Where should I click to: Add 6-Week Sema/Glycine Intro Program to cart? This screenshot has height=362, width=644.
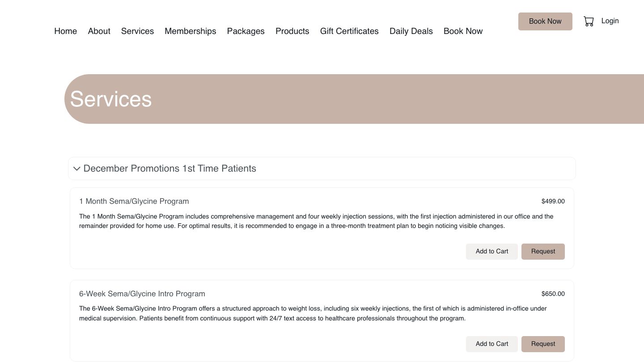[491, 344]
